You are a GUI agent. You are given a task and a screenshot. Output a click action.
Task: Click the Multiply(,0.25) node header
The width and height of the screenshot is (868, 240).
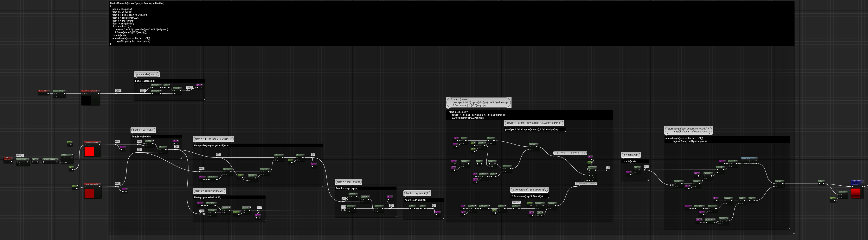coord(23,159)
